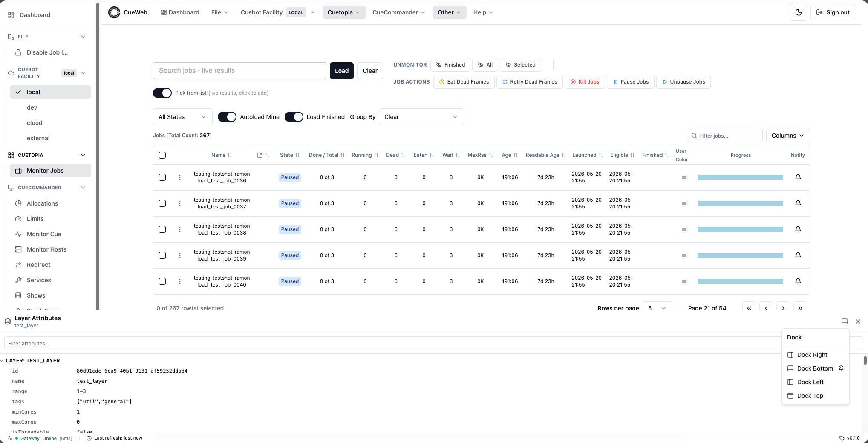
Task: Check the select-all jobs checkbox
Action: pyautogui.click(x=162, y=155)
